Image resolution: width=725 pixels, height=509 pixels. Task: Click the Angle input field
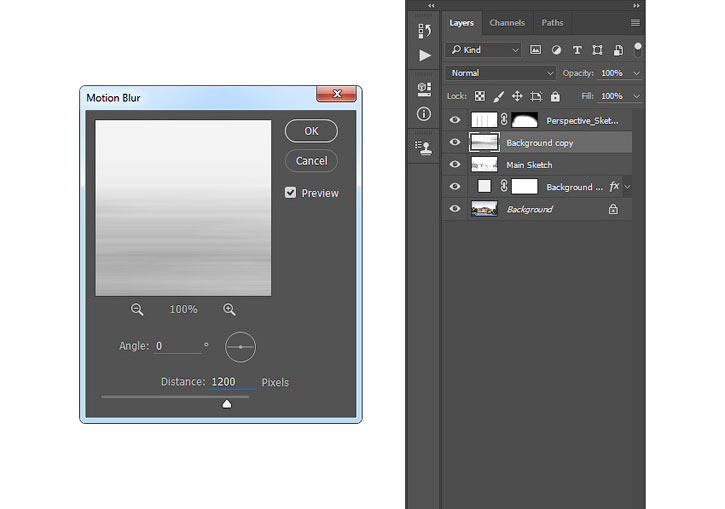click(x=178, y=346)
